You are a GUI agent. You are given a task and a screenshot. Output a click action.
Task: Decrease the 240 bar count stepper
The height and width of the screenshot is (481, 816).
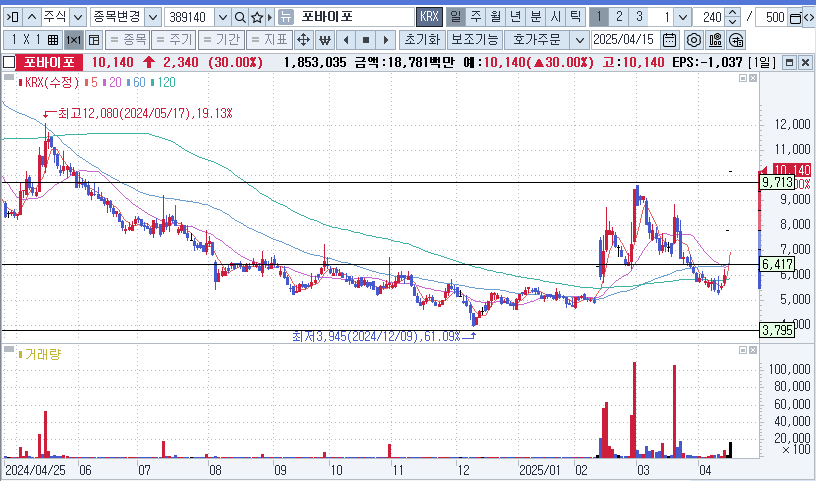point(733,22)
